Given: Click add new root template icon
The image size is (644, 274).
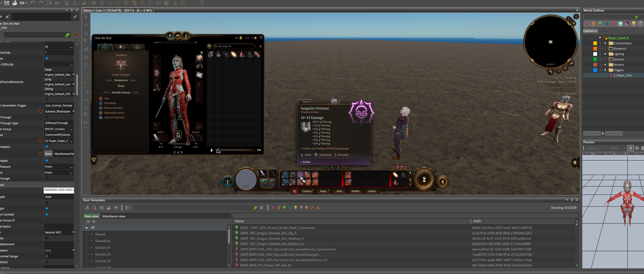Looking at the screenshot, I should pyautogui.click(x=87, y=208).
